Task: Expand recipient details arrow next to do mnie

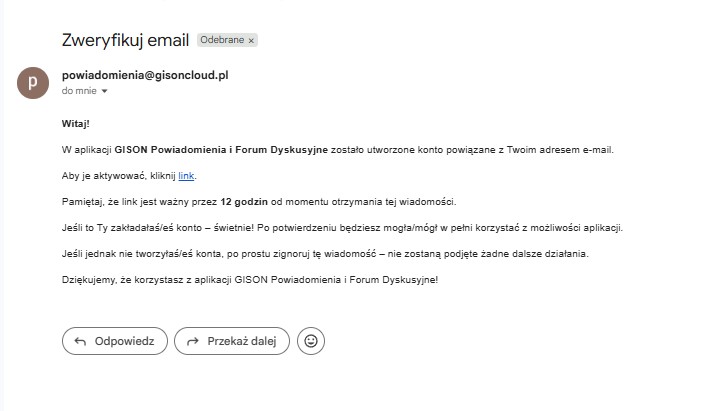Action: click(x=104, y=91)
